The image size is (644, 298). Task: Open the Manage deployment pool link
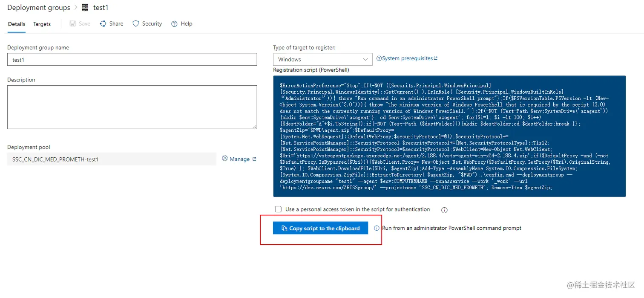coord(239,159)
